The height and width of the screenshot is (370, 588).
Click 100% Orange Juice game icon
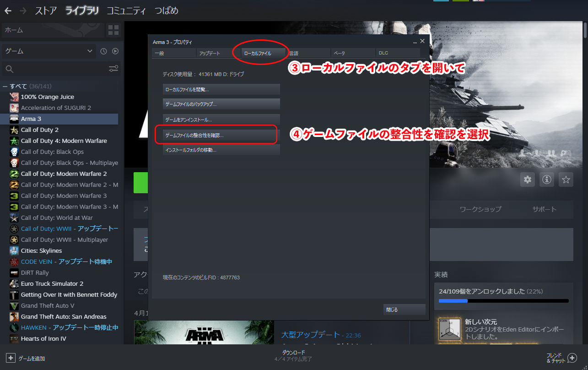14,97
